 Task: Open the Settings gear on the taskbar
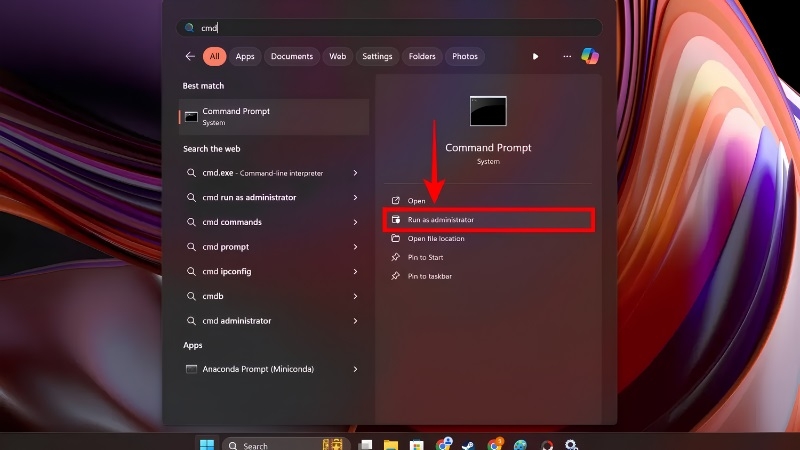point(571,445)
